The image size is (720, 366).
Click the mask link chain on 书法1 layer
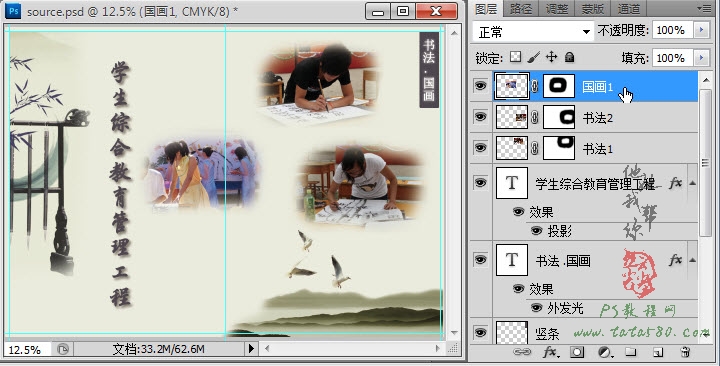(x=534, y=148)
